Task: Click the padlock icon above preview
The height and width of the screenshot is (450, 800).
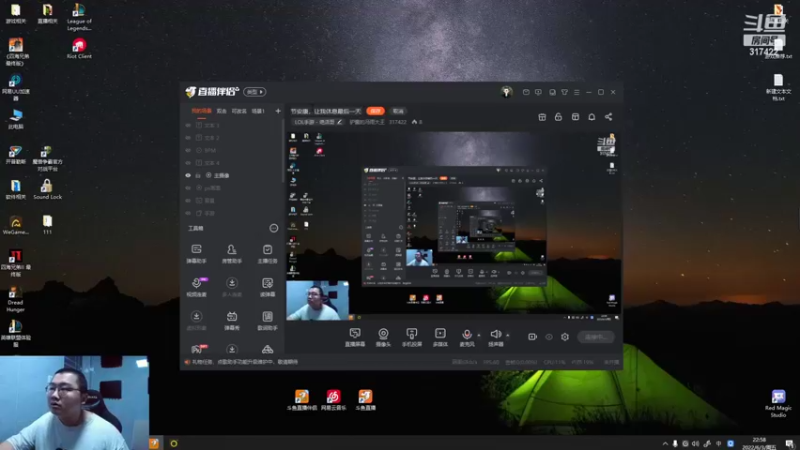Action: [x=558, y=117]
